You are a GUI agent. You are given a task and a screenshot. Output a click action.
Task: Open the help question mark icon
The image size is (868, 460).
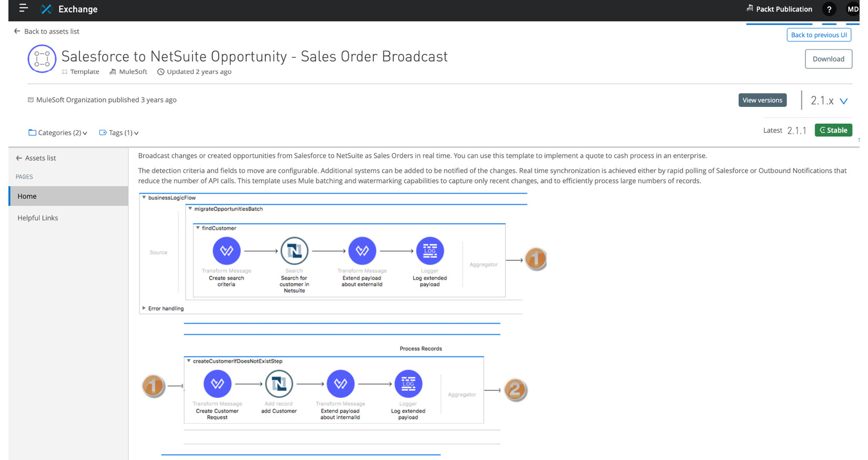click(x=829, y=9)
